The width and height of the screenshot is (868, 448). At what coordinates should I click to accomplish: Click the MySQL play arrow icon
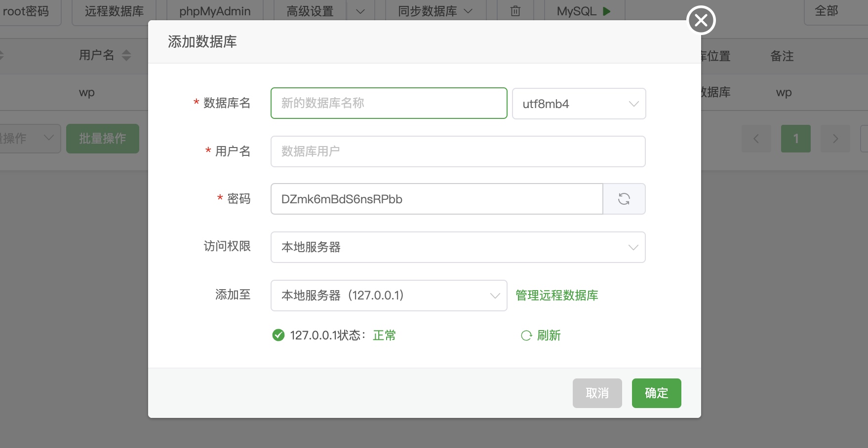tap(607, 11)
